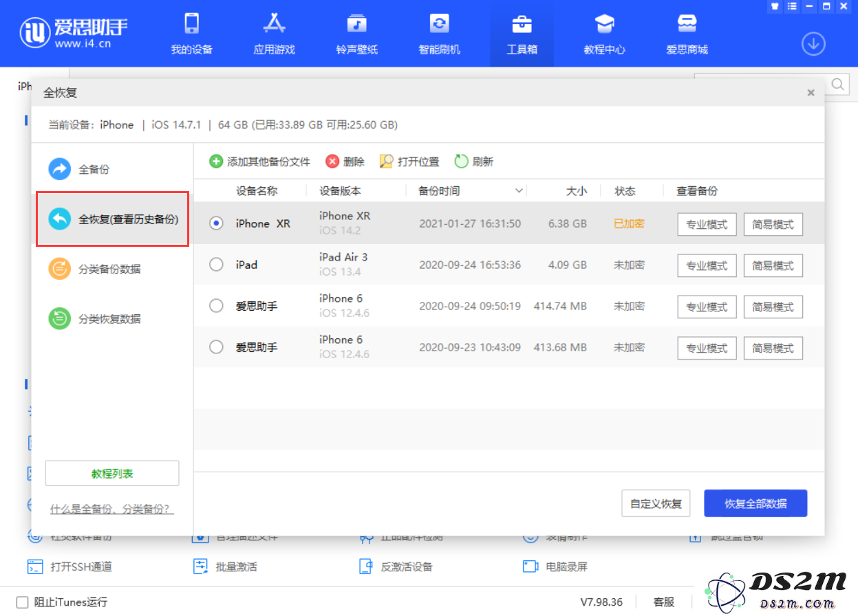This screenshot has width=858, height=616.
Task: Open the 批量激活 tool icon
Action: (201, 567)
